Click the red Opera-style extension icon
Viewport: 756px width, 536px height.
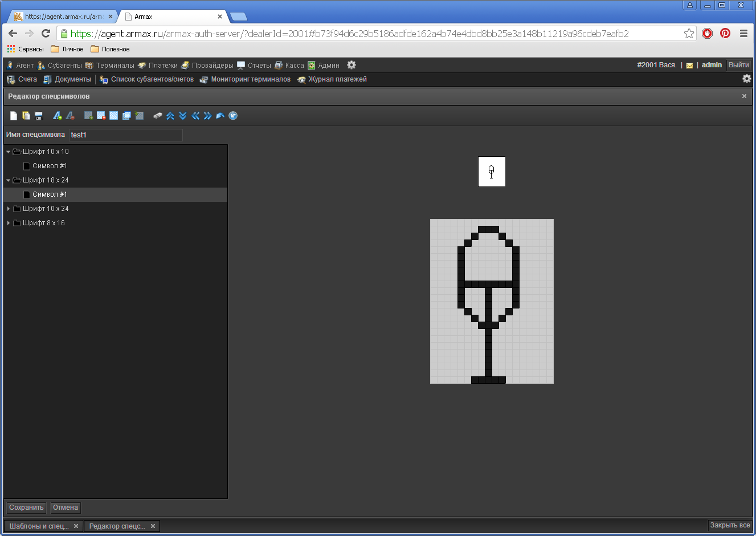pyautogui.click(x=707, y=33)
